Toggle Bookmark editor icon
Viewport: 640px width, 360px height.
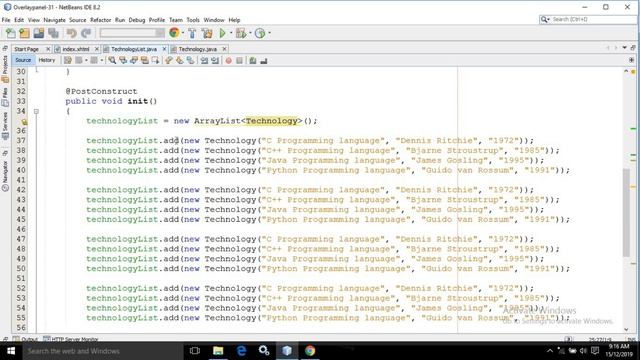pos(191,60)
